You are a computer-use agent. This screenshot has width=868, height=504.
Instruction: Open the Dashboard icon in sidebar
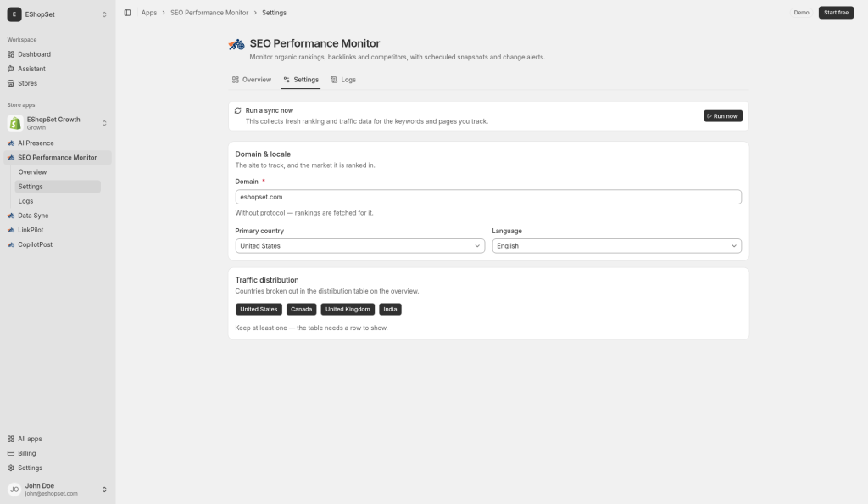[10, 54]
